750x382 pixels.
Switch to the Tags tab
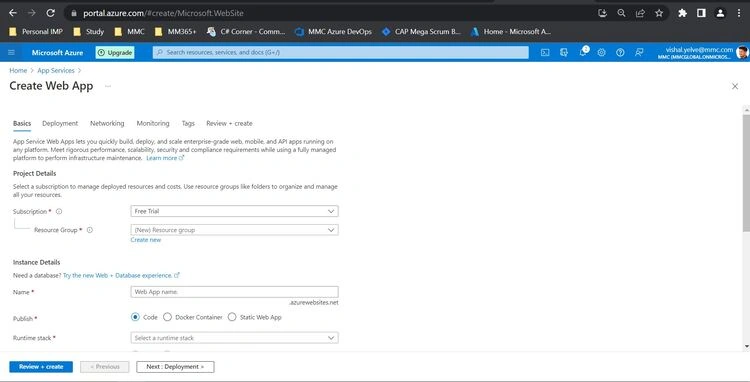click(188, 123)
